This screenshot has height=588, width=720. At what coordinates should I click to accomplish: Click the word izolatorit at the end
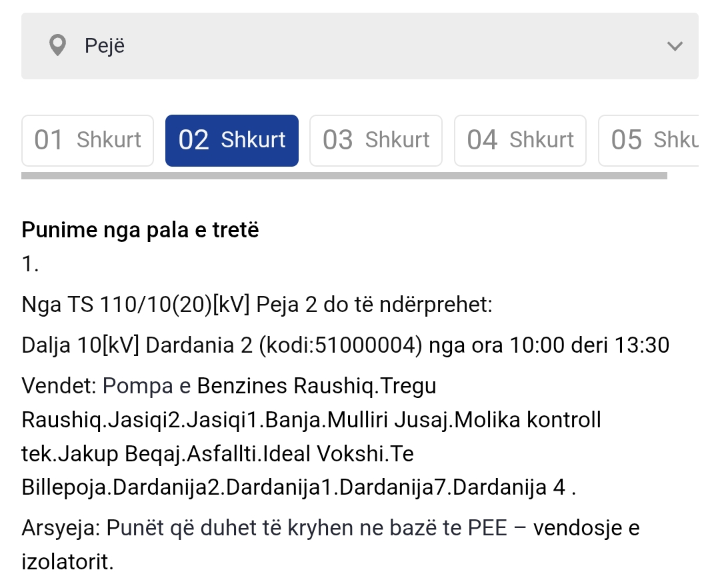click(x=67, y=561)
